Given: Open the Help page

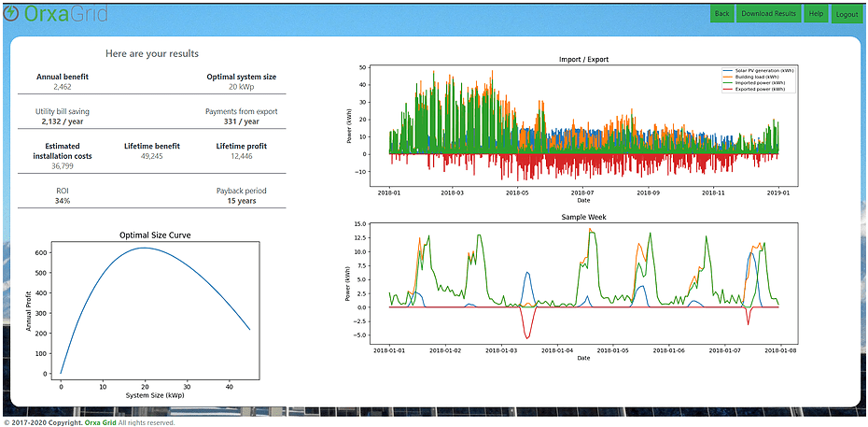Looking at the screenshot, I should pyautogui.click(x=815, y=14).
